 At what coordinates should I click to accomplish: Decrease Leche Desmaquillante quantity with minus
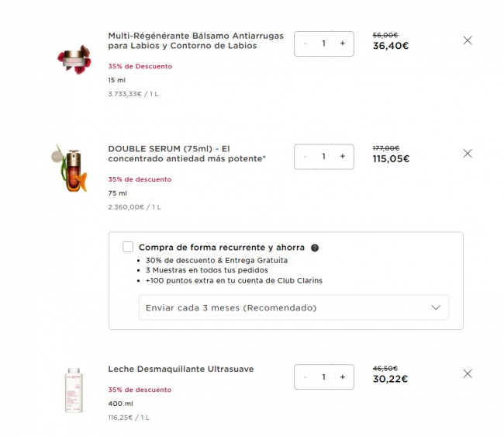306,376
